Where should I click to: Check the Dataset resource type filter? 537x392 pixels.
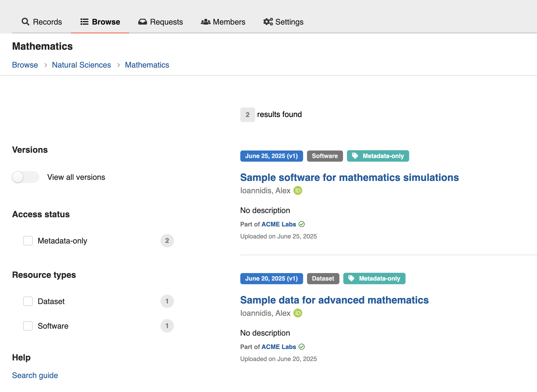(28, 301)
